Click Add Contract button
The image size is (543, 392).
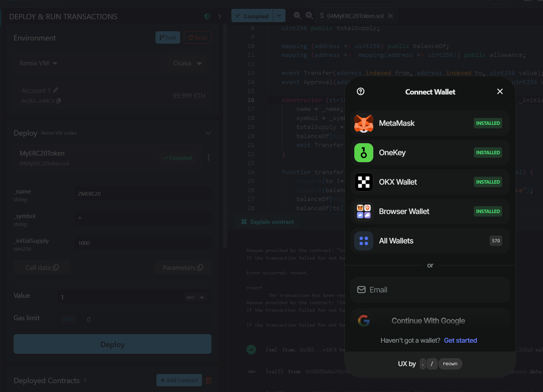tap(179, 380)
